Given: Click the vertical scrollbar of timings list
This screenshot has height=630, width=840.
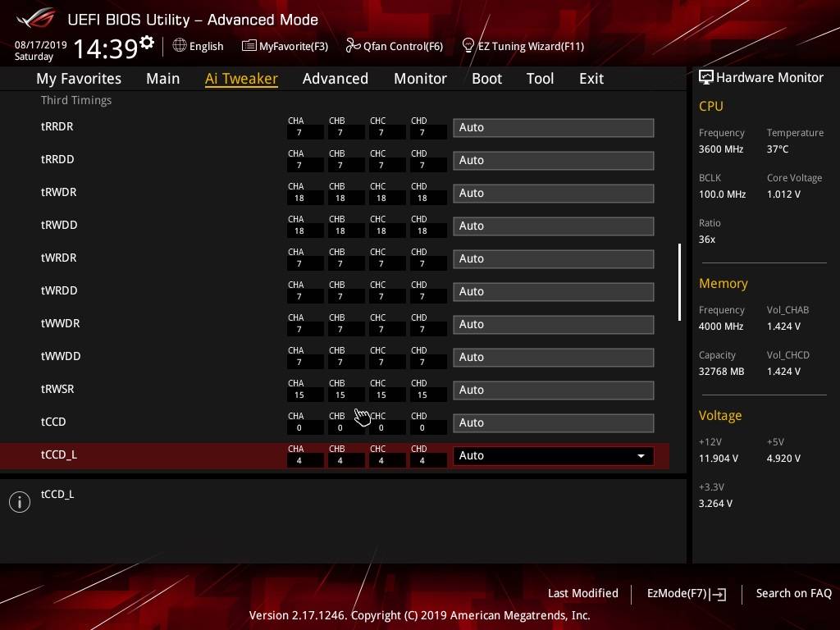Looking at the screenshot, I should pyautogui.click(x=679, y=282).
